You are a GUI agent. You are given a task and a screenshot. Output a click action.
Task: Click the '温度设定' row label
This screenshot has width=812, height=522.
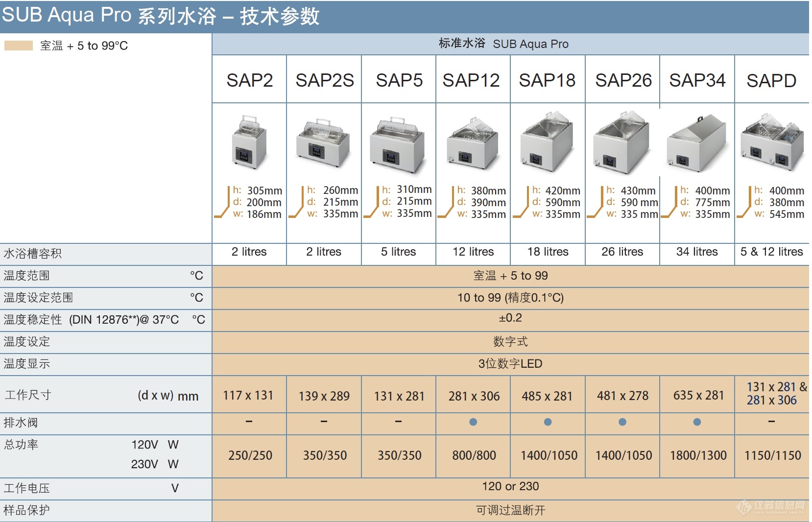click(x=26, y=342)
